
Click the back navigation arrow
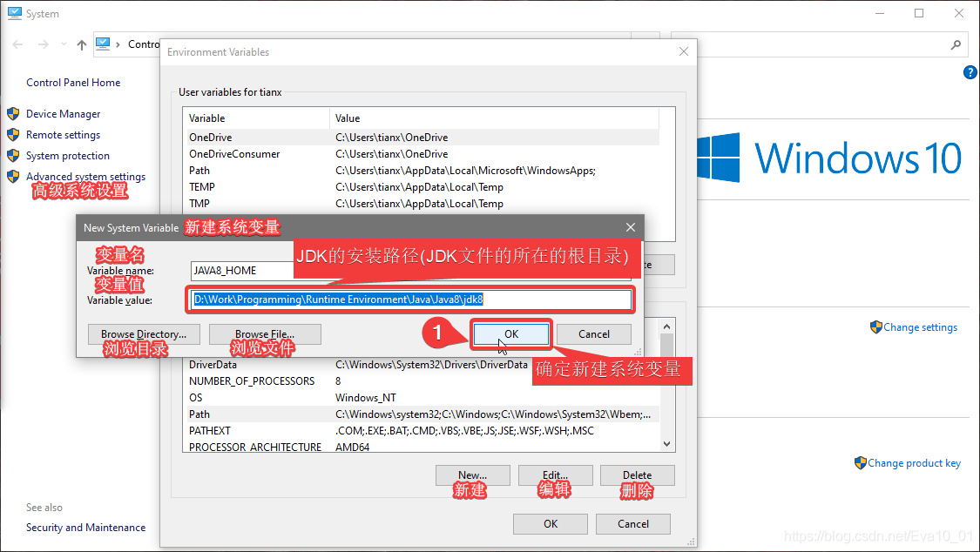tap(17, 44)
